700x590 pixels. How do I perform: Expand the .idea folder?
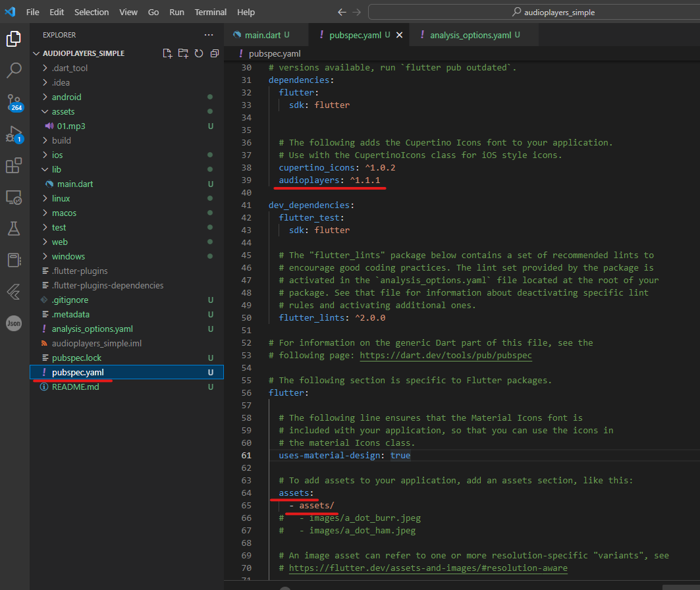[x=127, y=82]
